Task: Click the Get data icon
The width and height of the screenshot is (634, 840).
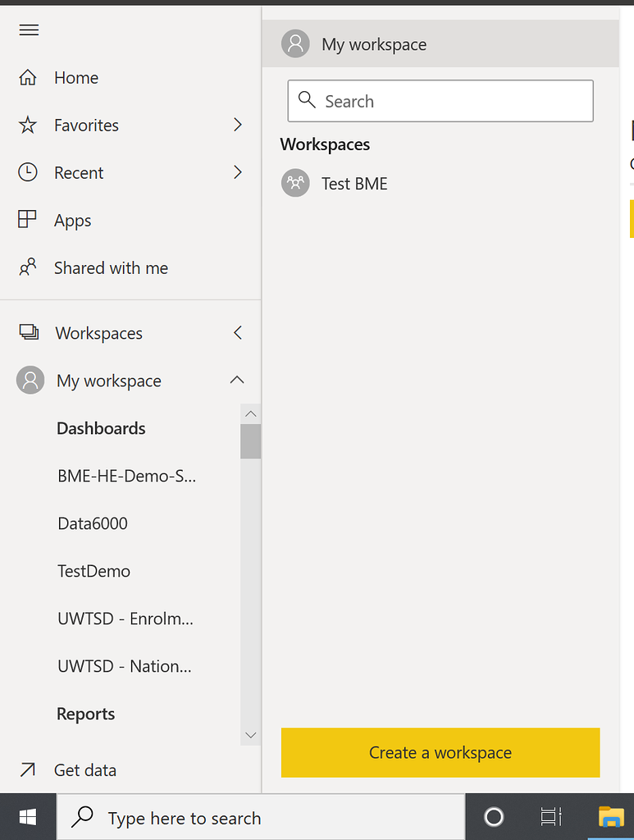Action: pyautogui.click(x=29, y=769)
